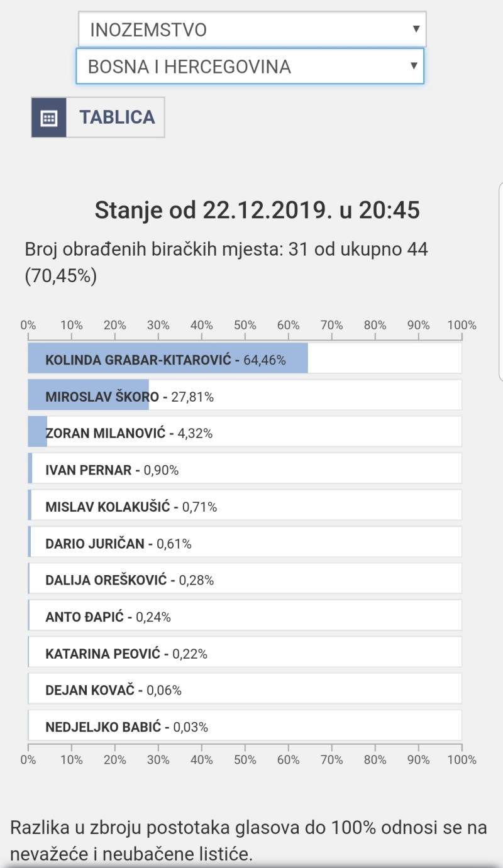This screenshot has height=868, width=503.
Task: Click the Anto Đapić result row
Action: point(245,616)
